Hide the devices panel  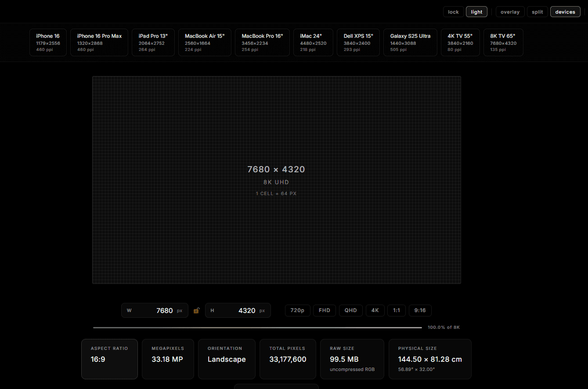coord(565,11)
